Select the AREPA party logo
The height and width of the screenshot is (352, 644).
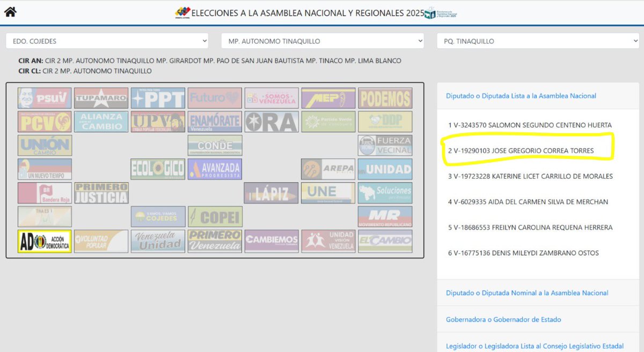pyautogui.click(x=328, y=169)
